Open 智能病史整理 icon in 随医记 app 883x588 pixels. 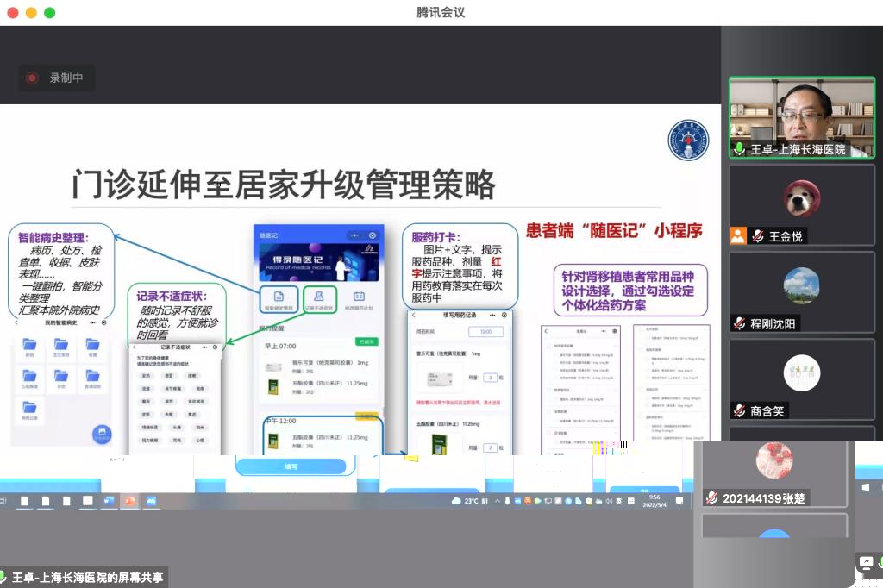279,299
